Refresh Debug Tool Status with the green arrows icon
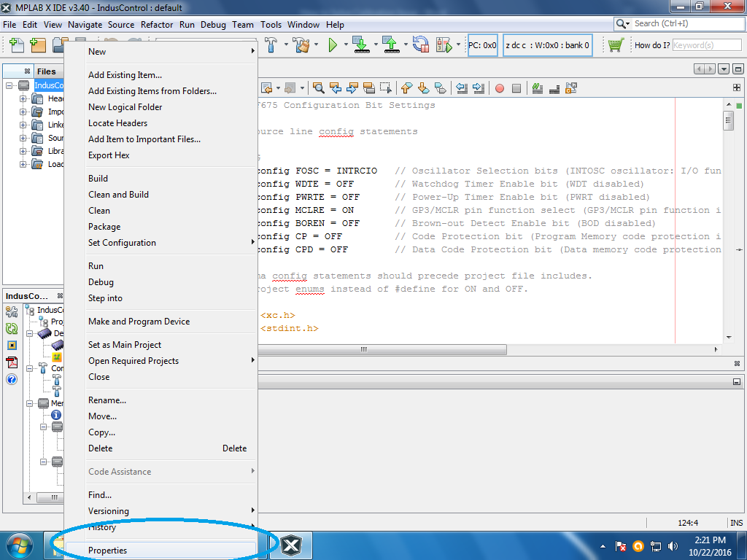Image resolution: width=747 pixels, height=560 pixels. [x=12, y=327]
